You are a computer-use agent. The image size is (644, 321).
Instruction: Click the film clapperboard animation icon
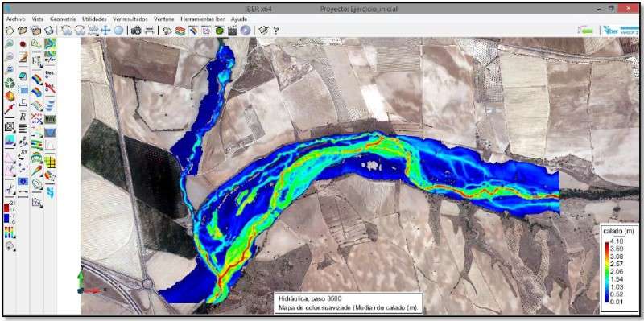pos(233,30)
